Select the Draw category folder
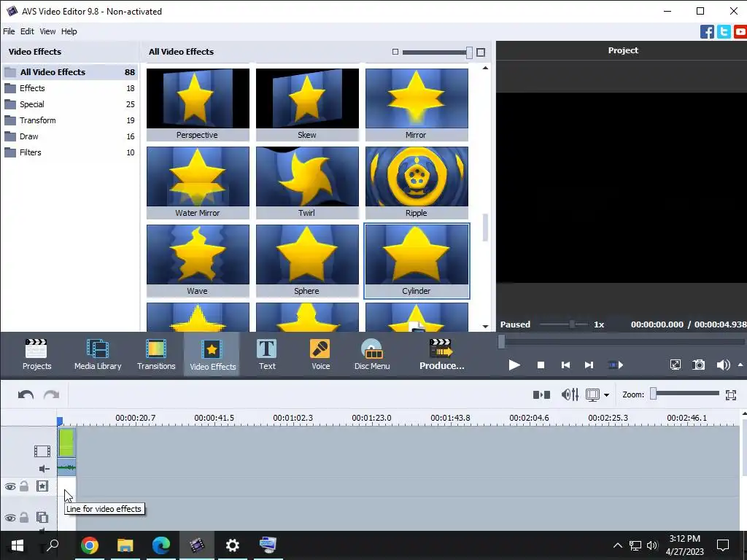Viewport: 747px width, 560px height. pos(70,136)
